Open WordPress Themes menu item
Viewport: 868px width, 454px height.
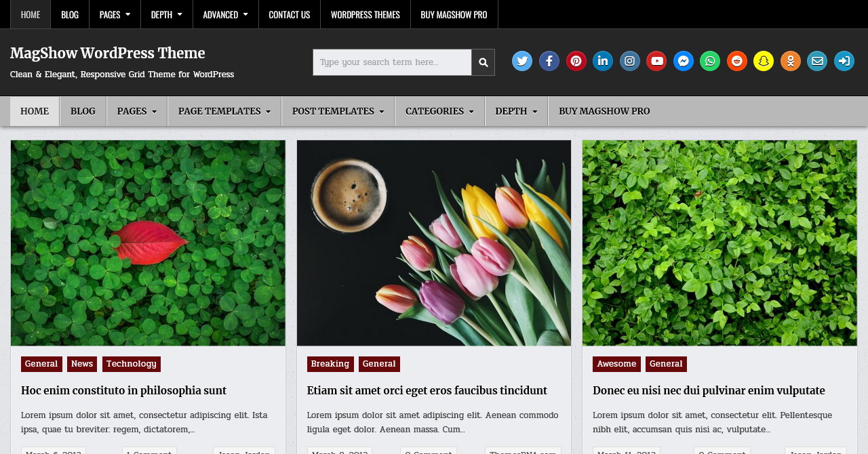(366, 14)
